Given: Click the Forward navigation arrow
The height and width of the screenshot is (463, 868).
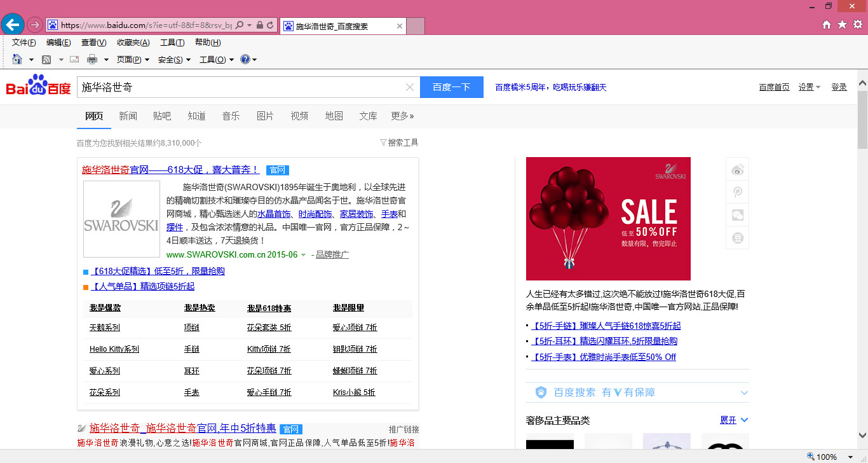Looking at the screenshot, I should [34, 25].
